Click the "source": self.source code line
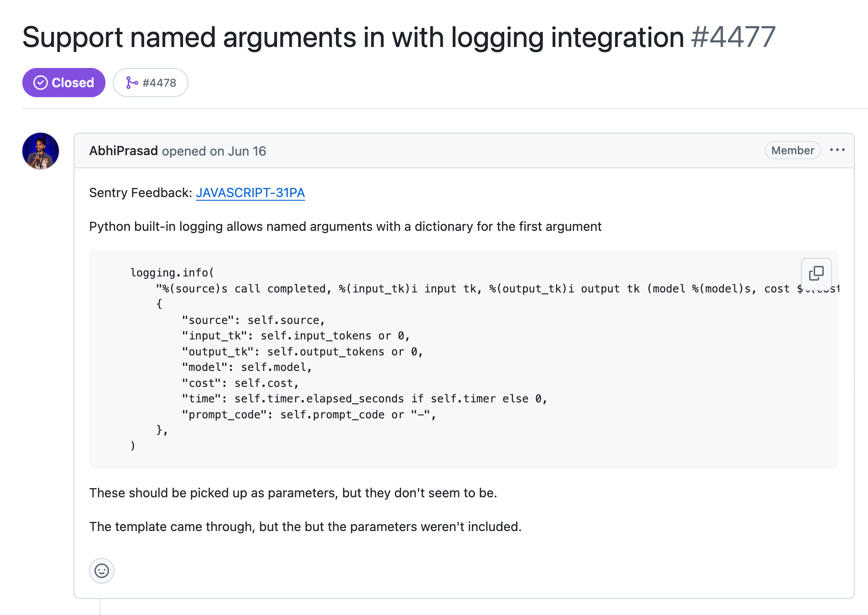The width and height of the screenshot is (868, 615). pos(253,320)
